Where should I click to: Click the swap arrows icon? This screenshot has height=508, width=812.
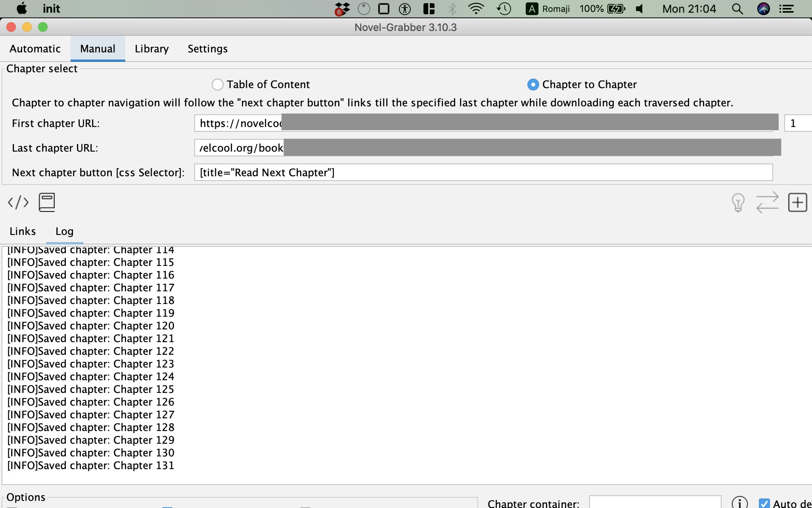click(768, 202)
